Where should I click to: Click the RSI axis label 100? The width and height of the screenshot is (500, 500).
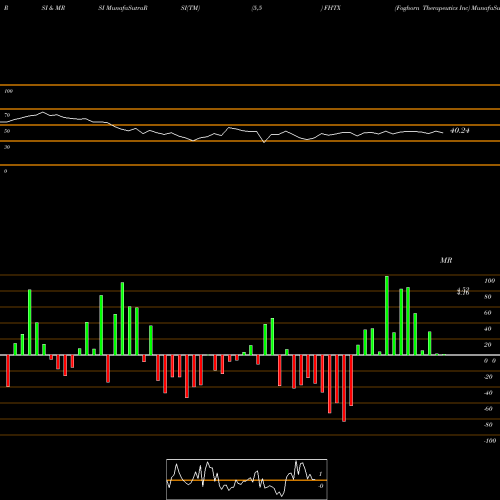(x=9, y=91)
